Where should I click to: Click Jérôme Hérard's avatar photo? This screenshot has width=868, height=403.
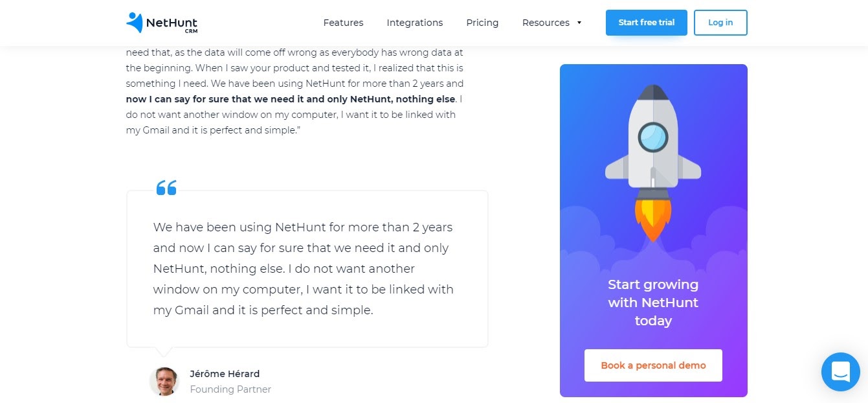point(164,381)
